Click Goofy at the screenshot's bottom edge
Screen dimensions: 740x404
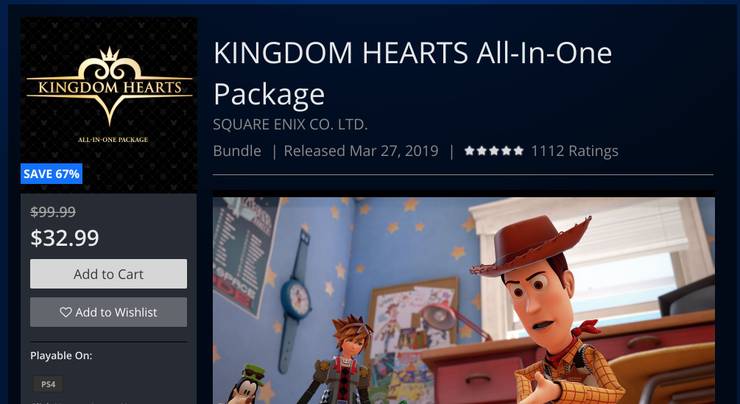click(245, 384)
